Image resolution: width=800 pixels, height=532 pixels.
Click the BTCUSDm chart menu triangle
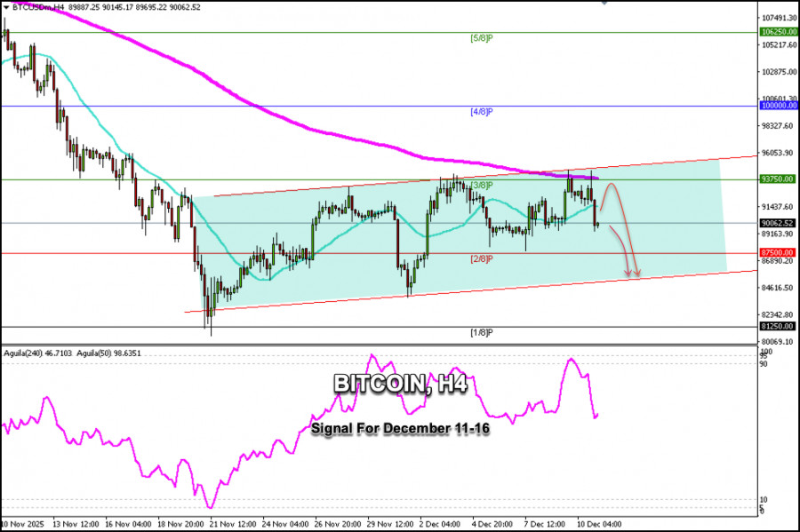5,8
